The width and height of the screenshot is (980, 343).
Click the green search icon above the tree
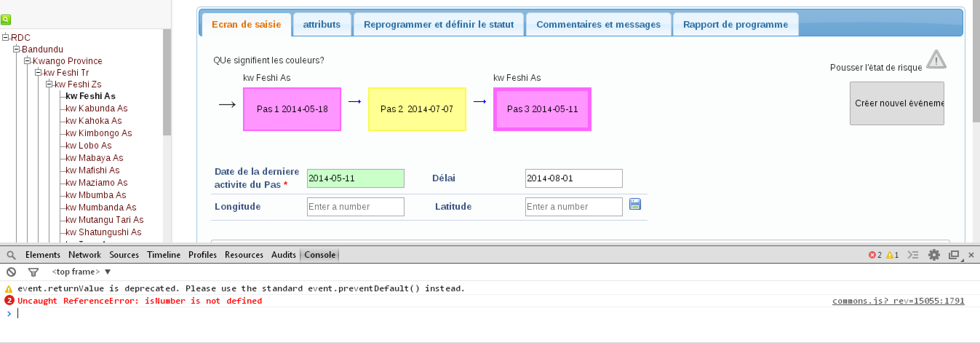(6, 19)
